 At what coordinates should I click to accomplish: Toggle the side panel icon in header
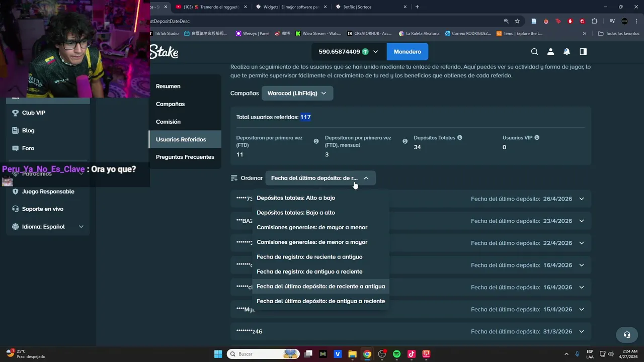click(583, 52)
